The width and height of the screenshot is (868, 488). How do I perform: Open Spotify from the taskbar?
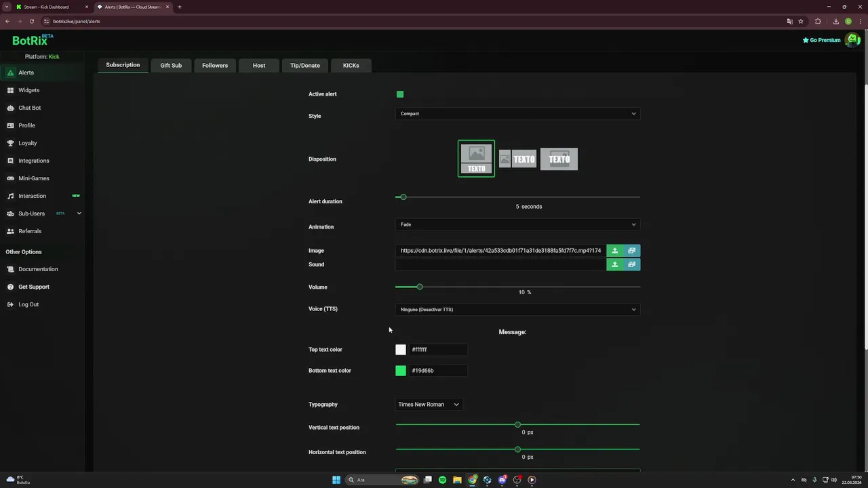(442, 480)
